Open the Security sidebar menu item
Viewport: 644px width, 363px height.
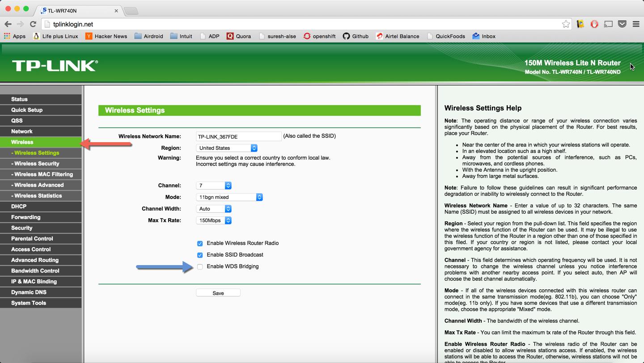click(x=41, y=228)
